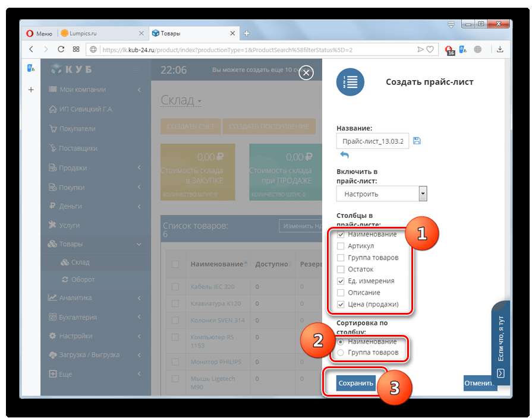The width and height of the screenshot is (532, 418).
Task: Uncheck the Ед. измерения checkbox
Action: [341, 281]
